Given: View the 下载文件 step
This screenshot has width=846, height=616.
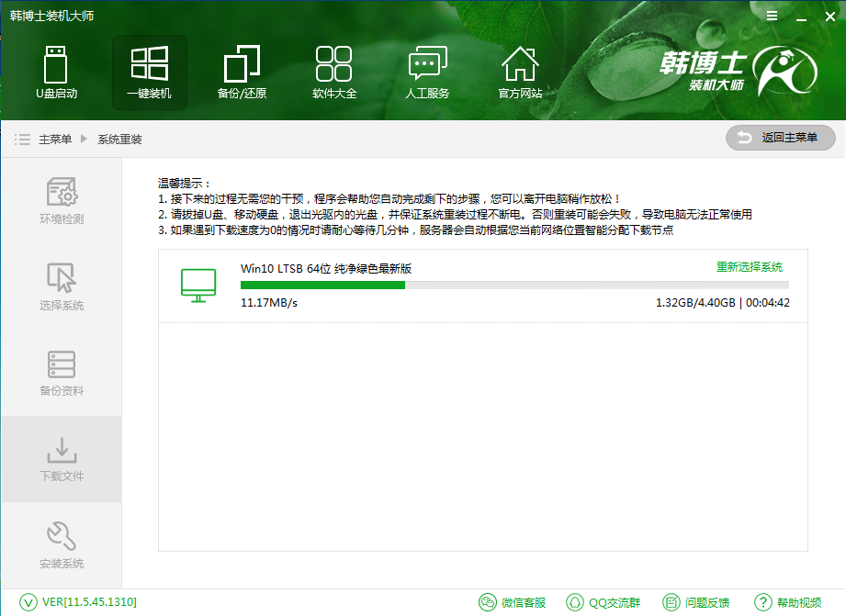Looking at the screenshot, I should pos(61,462).
